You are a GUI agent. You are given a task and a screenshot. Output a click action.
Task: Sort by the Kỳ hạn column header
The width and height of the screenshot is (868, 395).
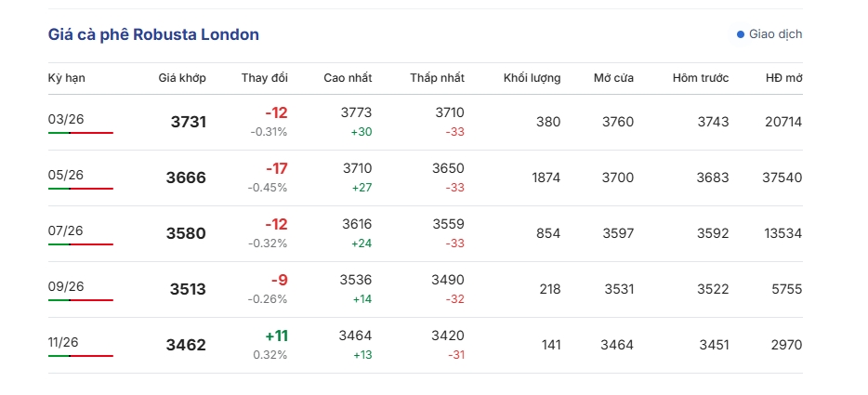pyautogui.click(x=67, y=78)
